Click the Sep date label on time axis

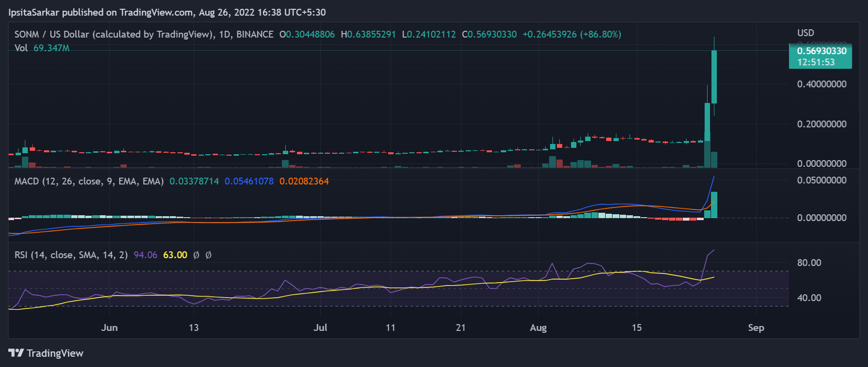(756, 327)
